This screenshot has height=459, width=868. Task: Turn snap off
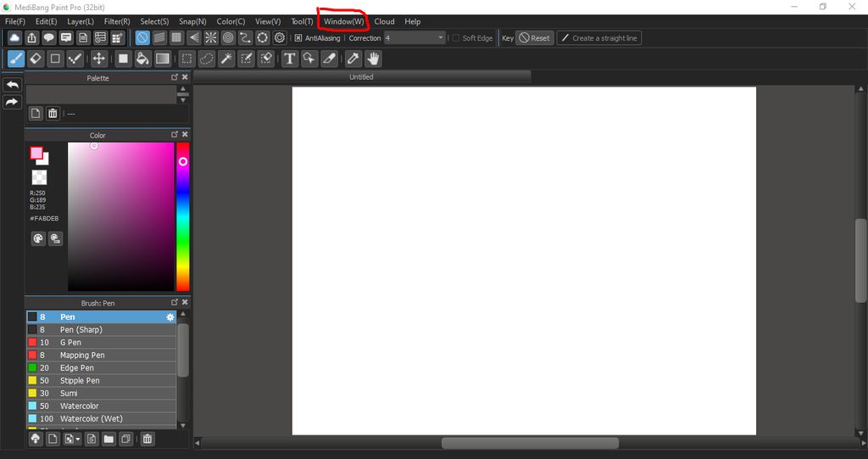pos(142,37)
